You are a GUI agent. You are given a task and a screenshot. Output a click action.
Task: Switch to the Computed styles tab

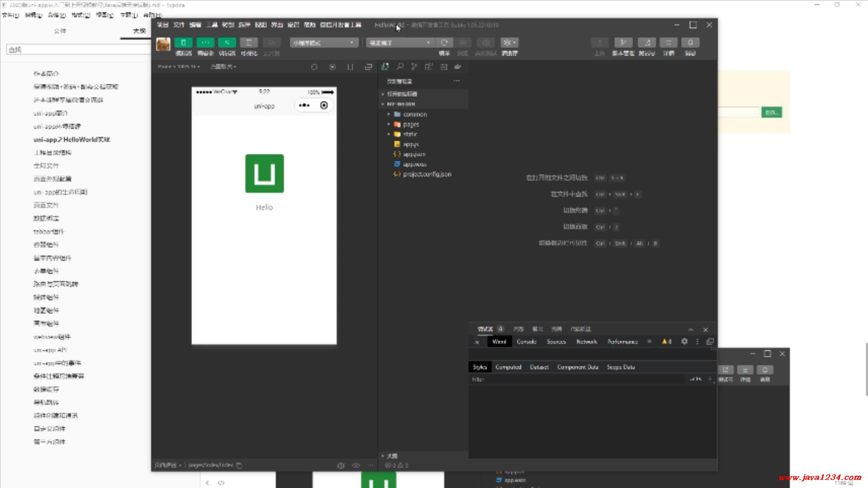[x=508, y=367]
